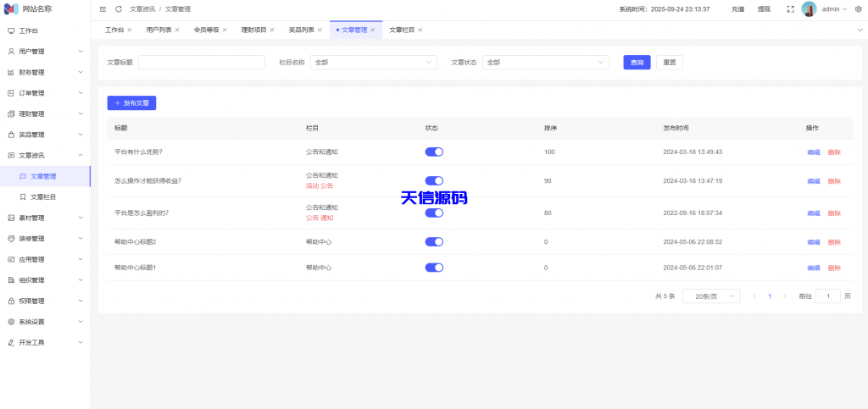Click the 工作台 monitor icon in sidebar

point(11,30)
